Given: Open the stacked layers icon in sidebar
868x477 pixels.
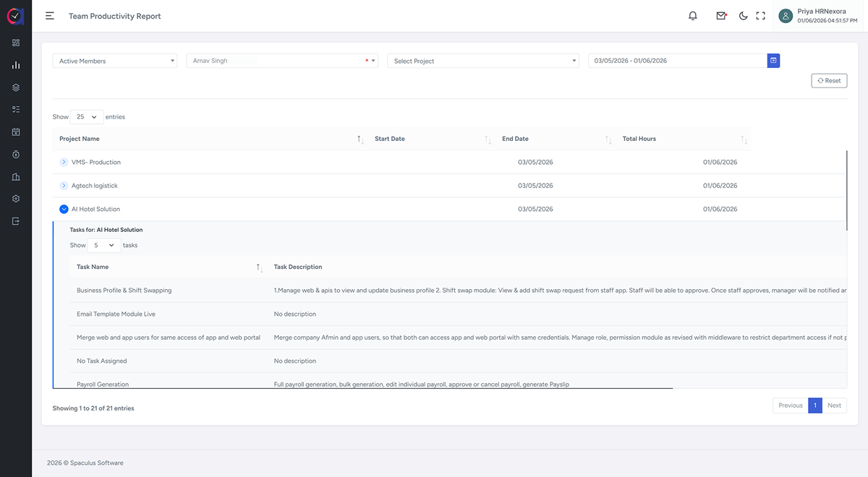Looking at the screenshot, I should pyautogui.click(x=16, y=87).
